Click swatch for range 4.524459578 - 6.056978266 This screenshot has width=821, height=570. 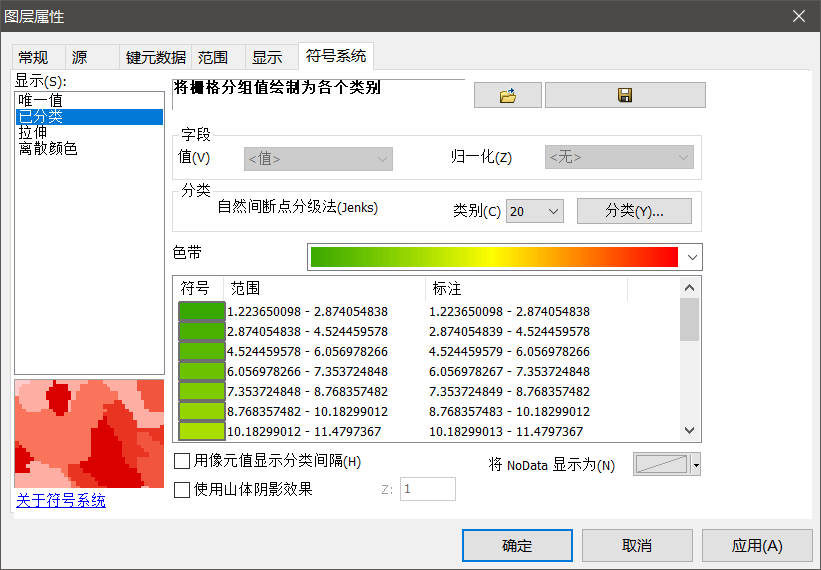(202, 351)
